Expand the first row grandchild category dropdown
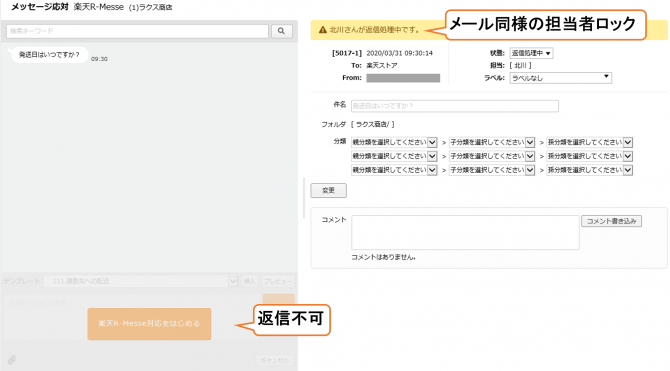 [x=590, y=142]
